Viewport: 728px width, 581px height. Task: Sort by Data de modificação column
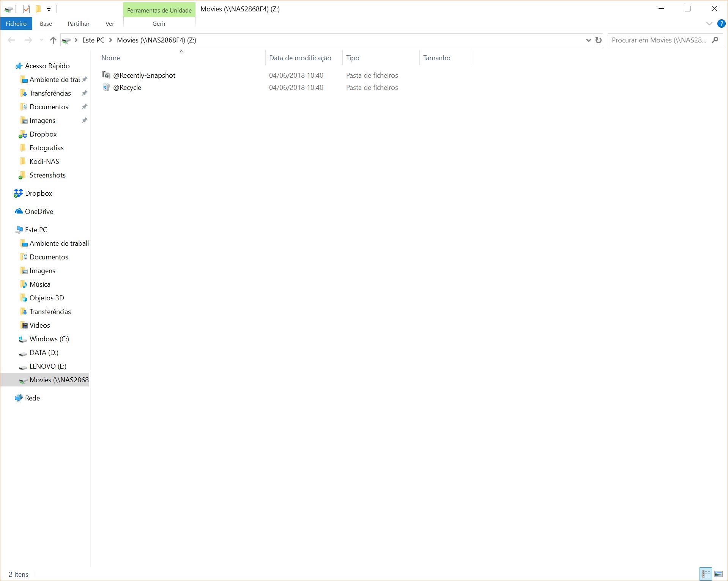point(300,58)
